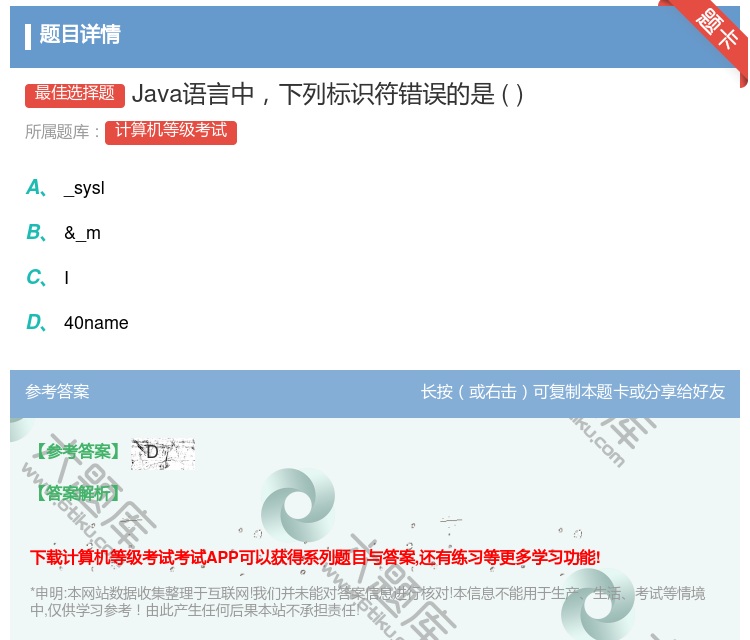
Task: Click the 参考答案 section header
Action: tap(57, 392)
